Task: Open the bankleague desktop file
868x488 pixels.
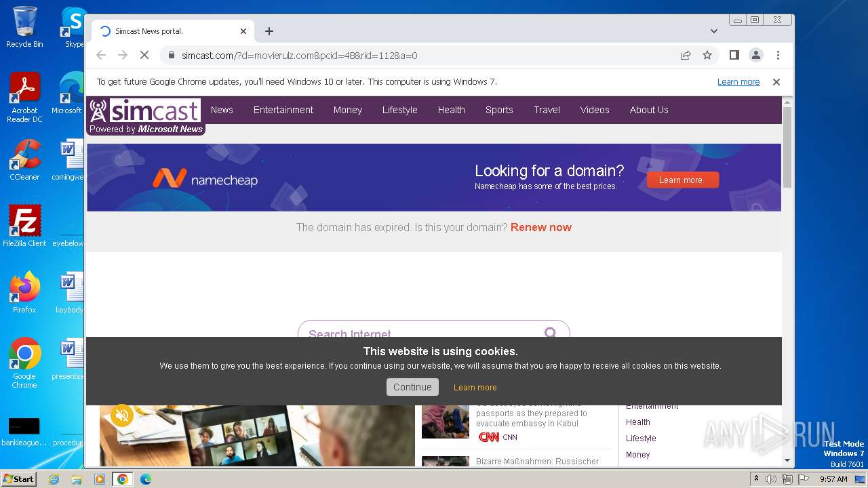Action: pos(24,432)
